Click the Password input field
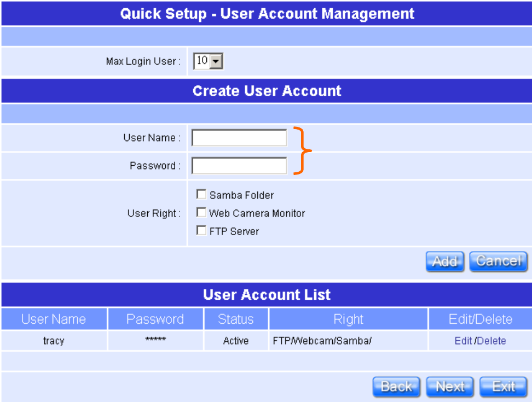 click(x=239, y=165)
